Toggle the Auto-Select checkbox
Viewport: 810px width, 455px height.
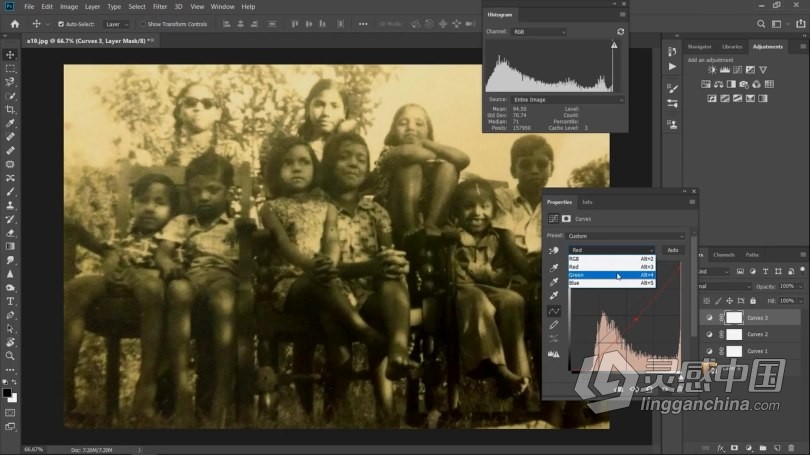click(x=61, y=24)
